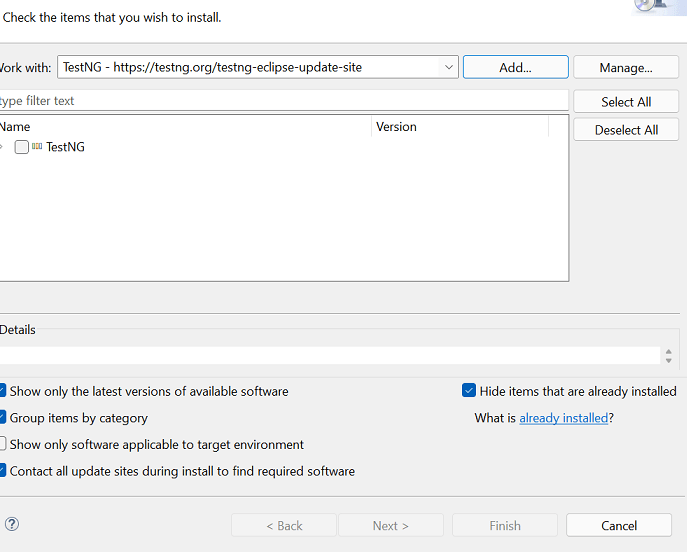Click the TestNG category icon
The image size is (687, 552).
click(x=37, y=146)
